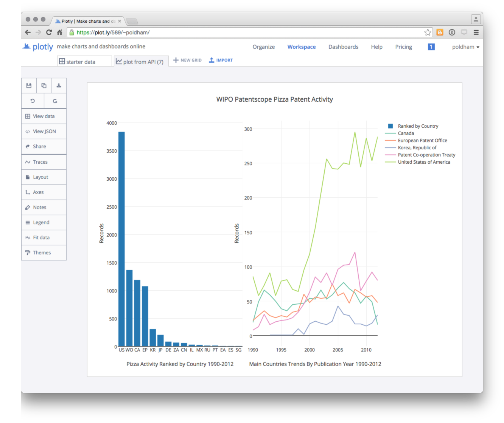
Task: Toggle the Korea, Republic of legend entry
Action: tap(417, 147)
